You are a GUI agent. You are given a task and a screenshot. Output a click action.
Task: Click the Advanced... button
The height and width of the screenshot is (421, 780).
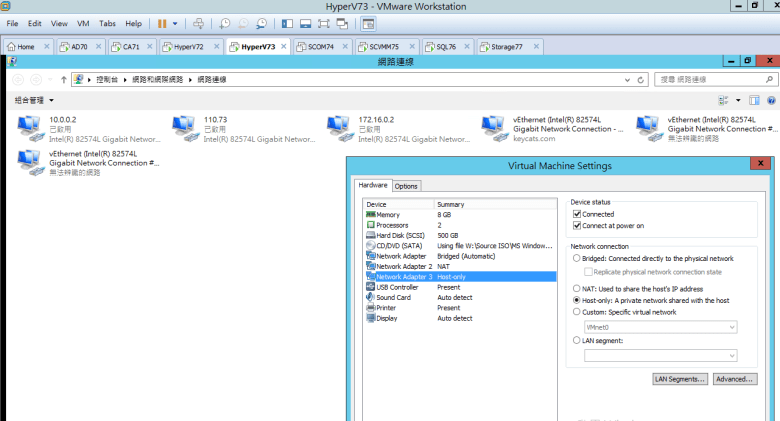pos(734,379)
